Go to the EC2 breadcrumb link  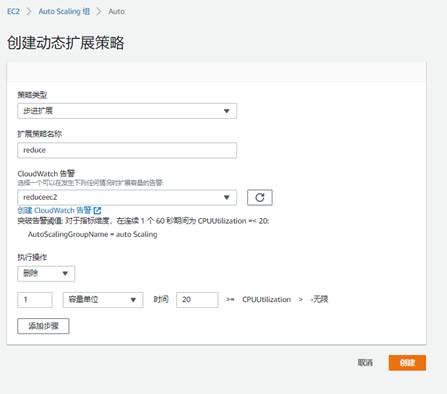click(x=13, y=11)
